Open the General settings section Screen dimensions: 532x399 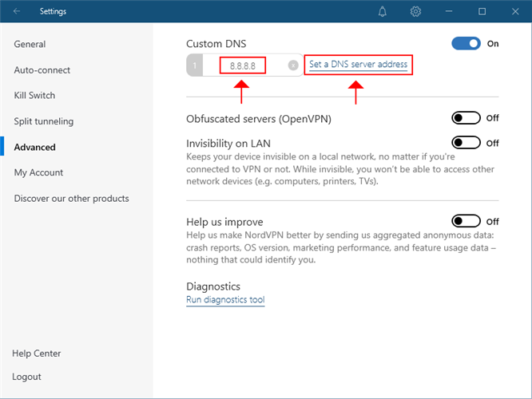click(30, 45)
